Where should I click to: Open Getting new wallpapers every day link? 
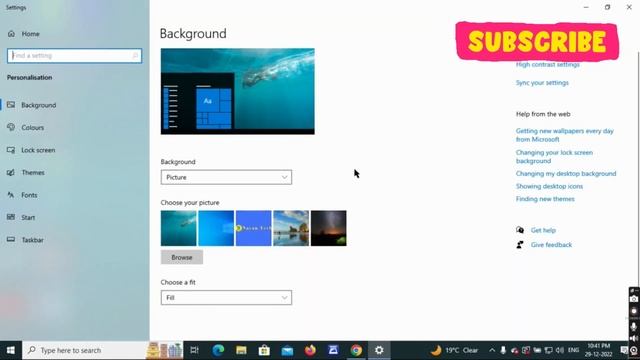click(564, 135)
